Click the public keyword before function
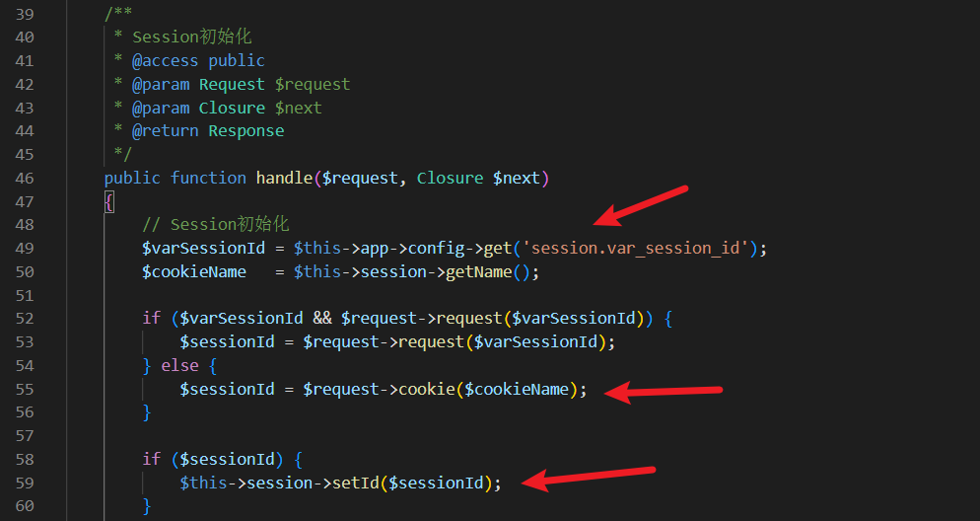This screenshot has width=980, height=521. pyautogui.click(x=132, y=179)
